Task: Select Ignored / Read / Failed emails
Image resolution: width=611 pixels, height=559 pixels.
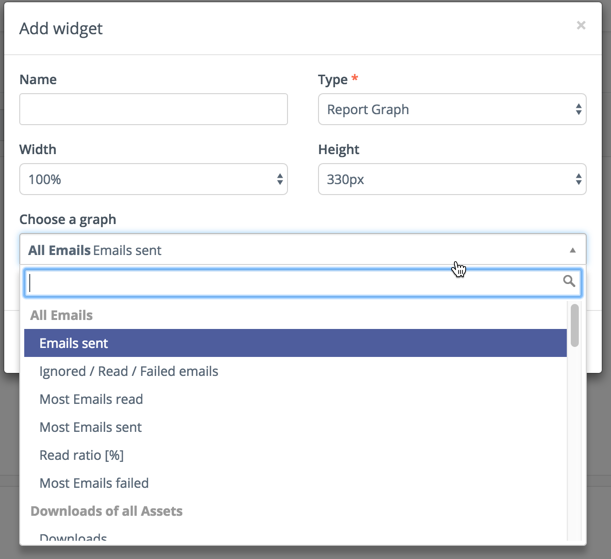Action: click(x=129, y=371)
